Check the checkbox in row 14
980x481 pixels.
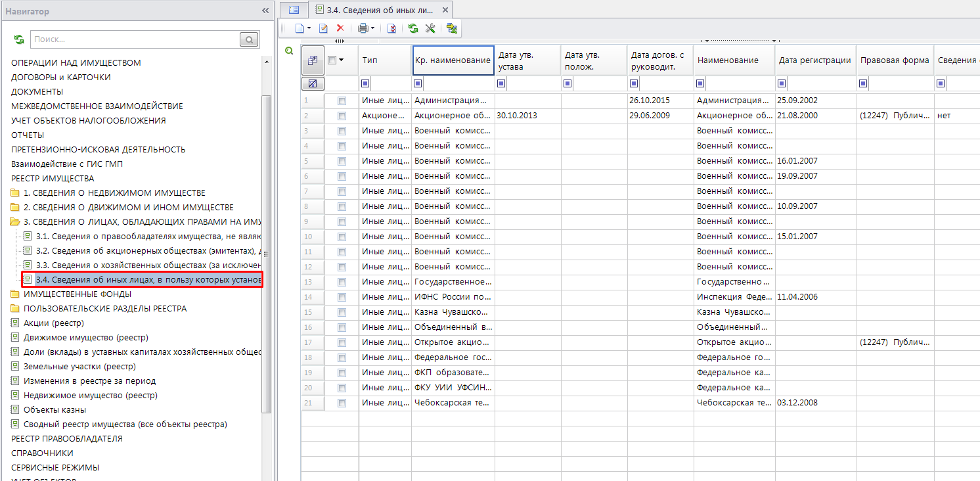[x=342, y=297]
